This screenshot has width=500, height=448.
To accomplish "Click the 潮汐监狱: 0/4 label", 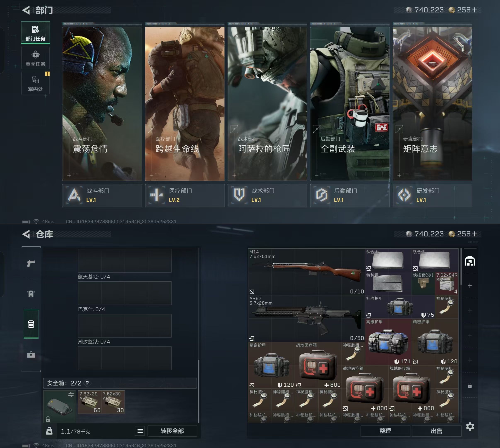I will point(94,342).
